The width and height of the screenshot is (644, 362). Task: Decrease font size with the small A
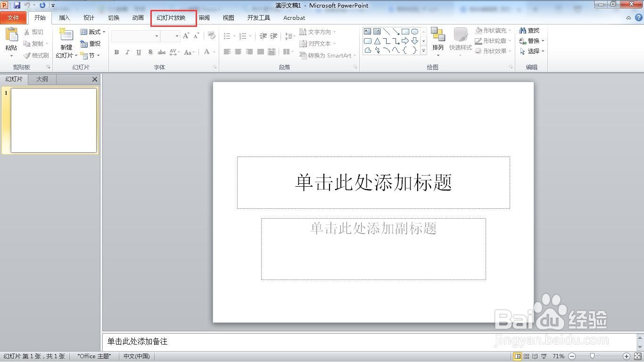pos(196,36)
